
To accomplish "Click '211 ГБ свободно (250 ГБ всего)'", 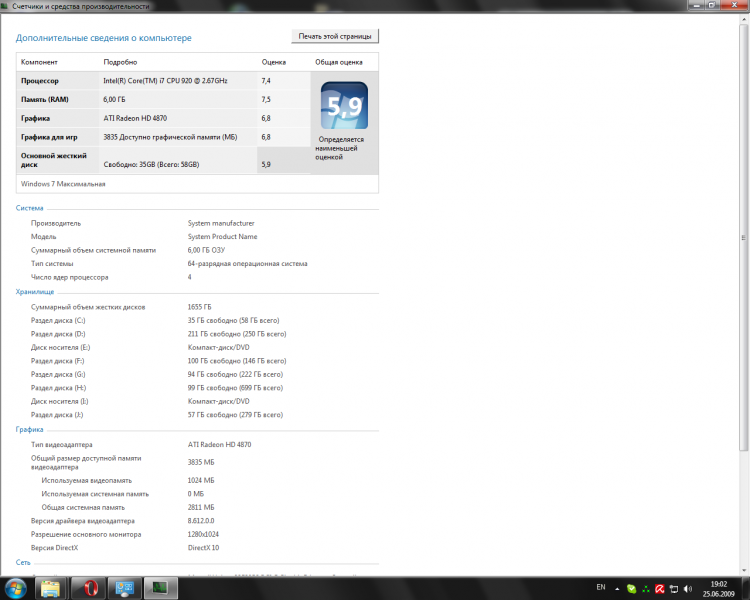I will pyautogui.click(x=237, y=334).
